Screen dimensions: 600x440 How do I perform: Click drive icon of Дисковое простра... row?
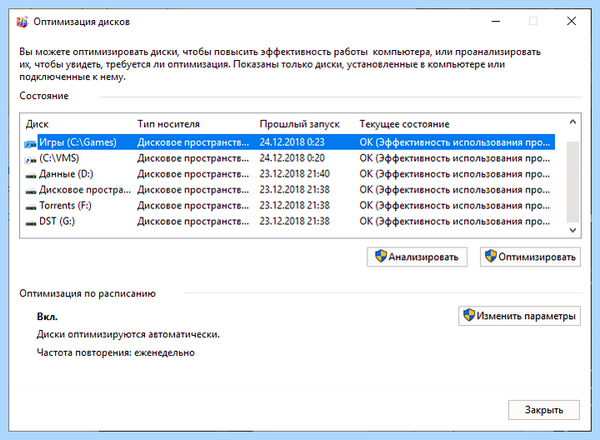click(x=31, y=191)
